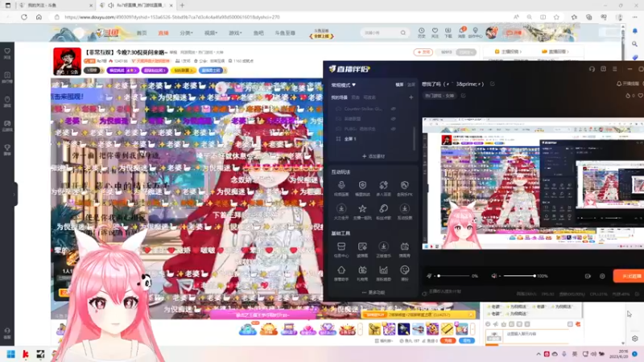Image resolution: width=644 pixels, height=362 pixels.
Task: Click the record icon beside the gear
Action: (588, 276)
